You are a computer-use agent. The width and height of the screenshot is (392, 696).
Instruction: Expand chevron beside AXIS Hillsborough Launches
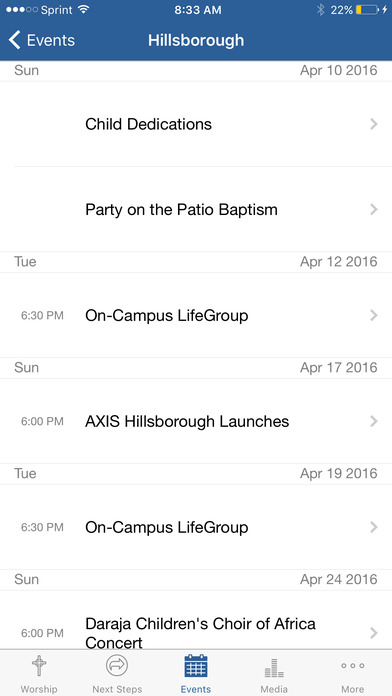374,421
